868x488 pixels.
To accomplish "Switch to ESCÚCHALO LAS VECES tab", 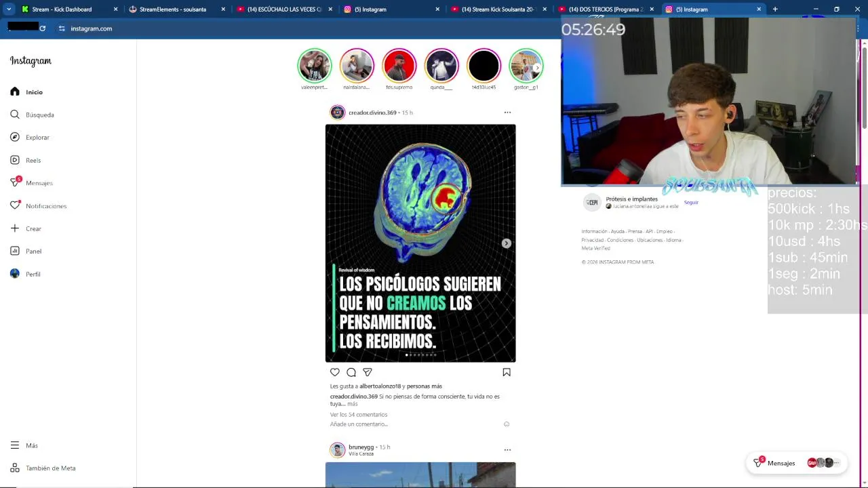I will 284,9.
